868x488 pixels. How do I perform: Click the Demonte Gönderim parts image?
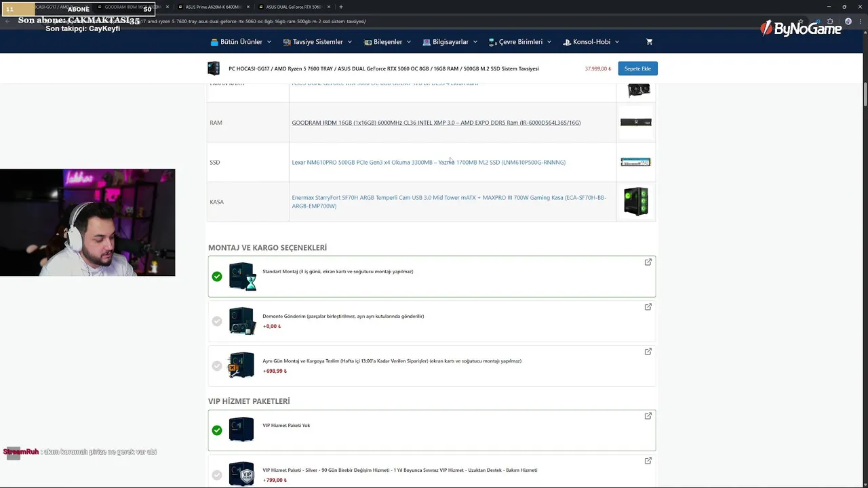point(242,321)
